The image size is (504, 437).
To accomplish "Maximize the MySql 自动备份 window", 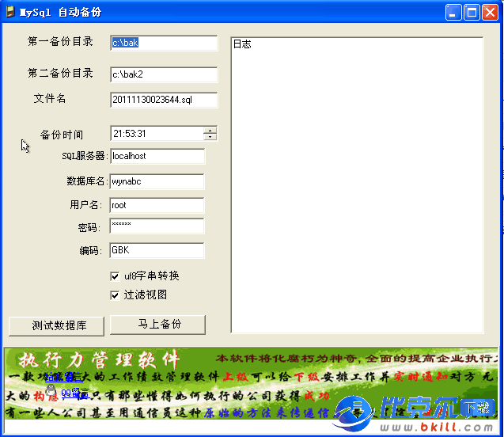I will [472, 13].
